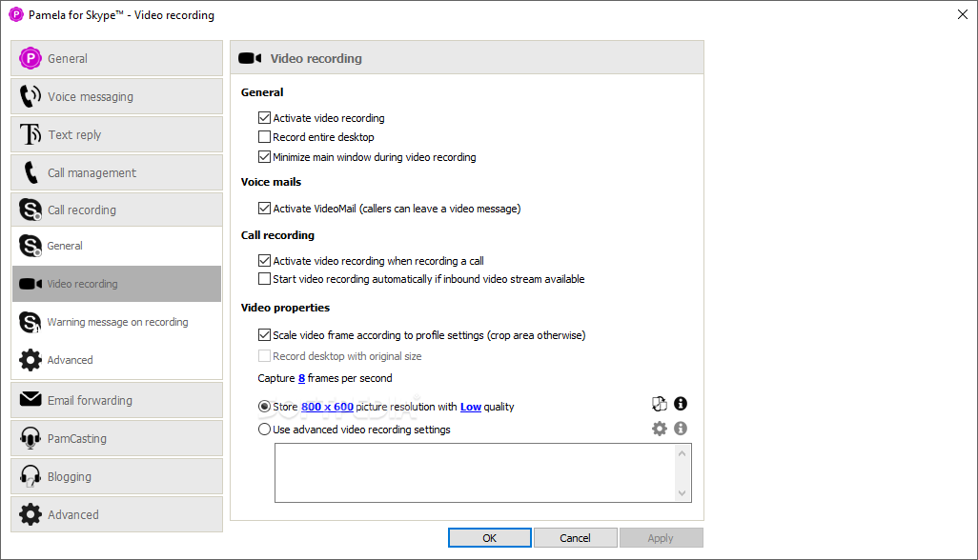Viewport: 978px width, 560px height.
Task: Select Advanced under Call recording
Action: (116, 360)
